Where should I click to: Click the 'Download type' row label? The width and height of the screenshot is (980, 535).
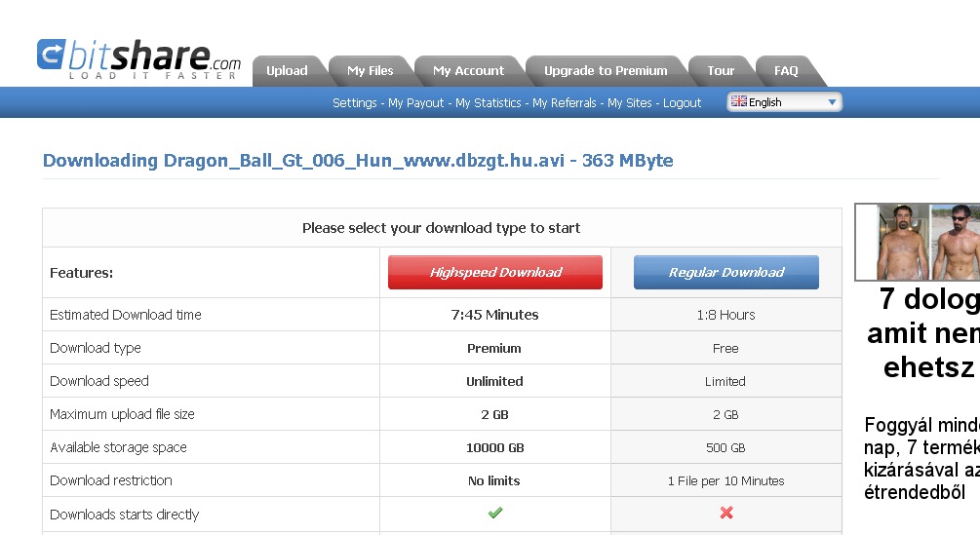pyautogui.click(x=95, y=348)
